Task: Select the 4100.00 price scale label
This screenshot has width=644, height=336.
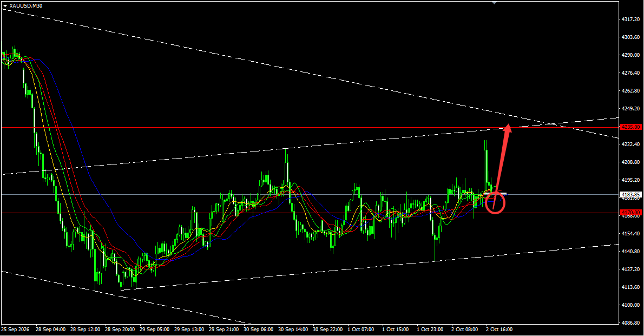Action: [630, 305]
